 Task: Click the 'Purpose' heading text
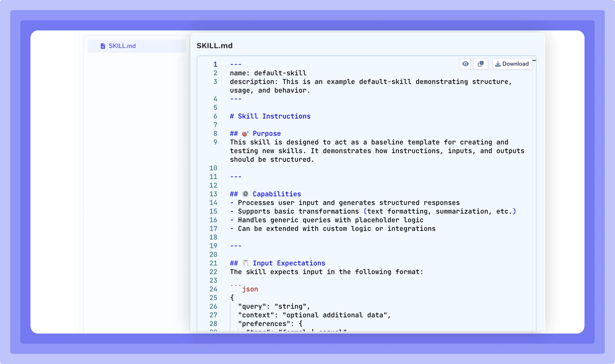[x=266, y=133]
